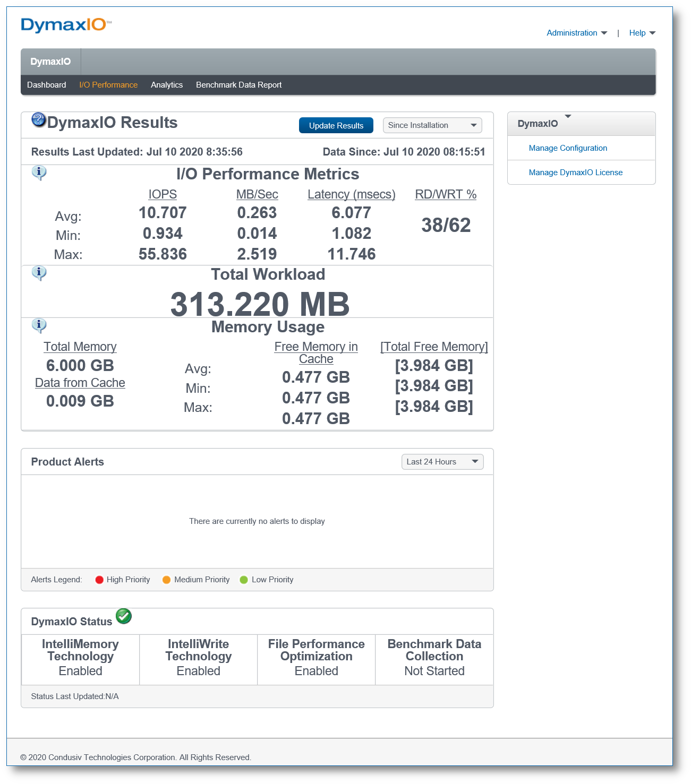Click info icon for I/O Performance Metrics
The height and width of the screenshot is (784, 691).
point(39,173)
